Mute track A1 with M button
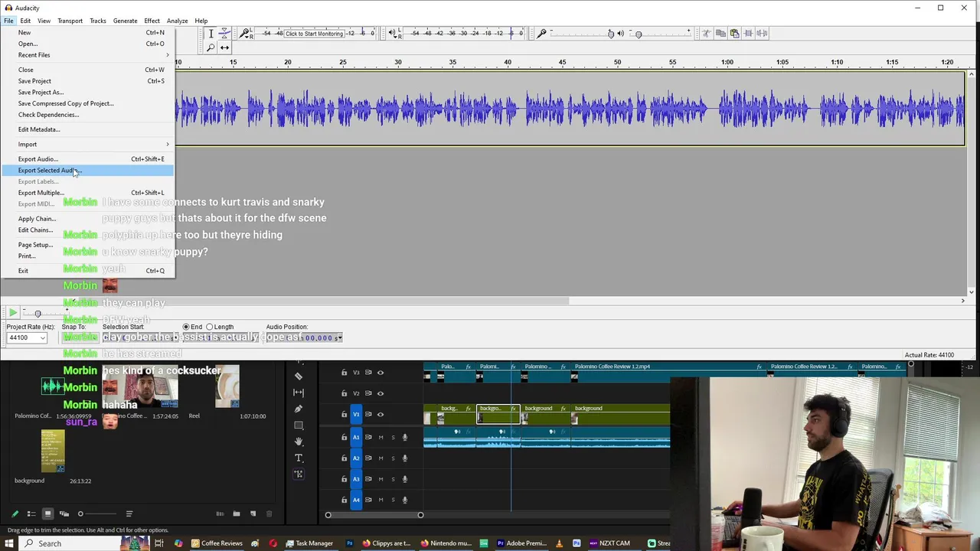Screen dimensions: 980x551 (x=381, y=438)
